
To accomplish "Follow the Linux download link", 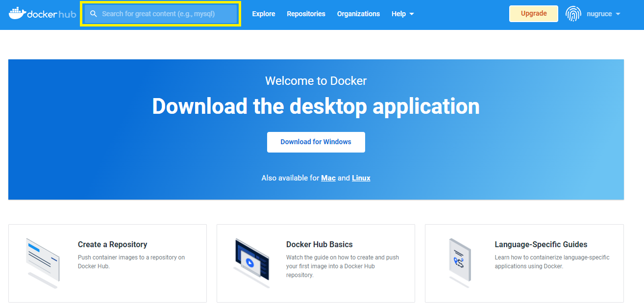I will click(x=361, y=178).
